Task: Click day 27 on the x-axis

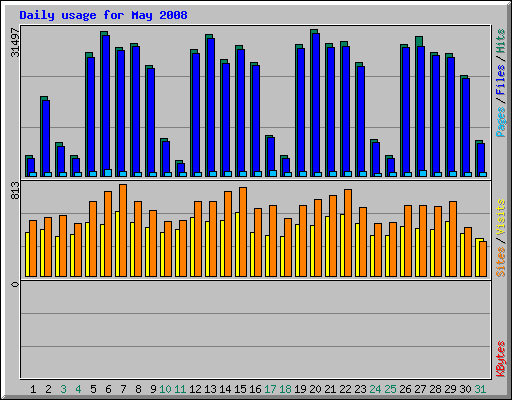Action: coord(420,389)
